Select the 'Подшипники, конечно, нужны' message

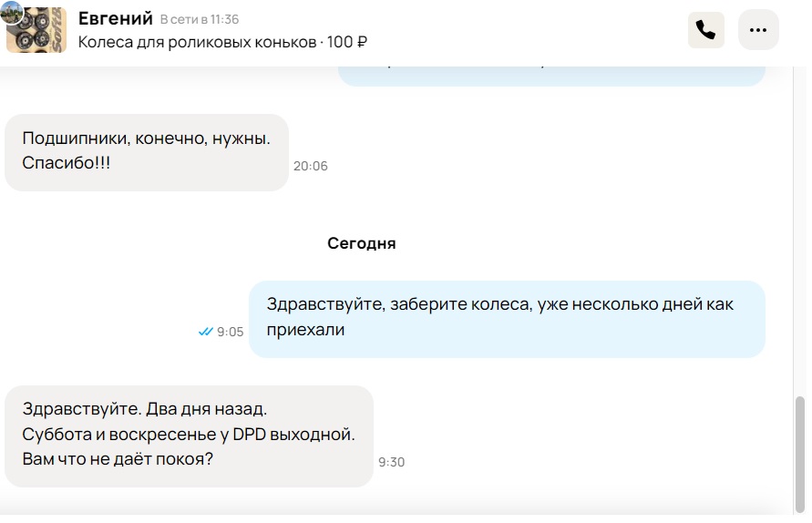(x=147, y=152)
